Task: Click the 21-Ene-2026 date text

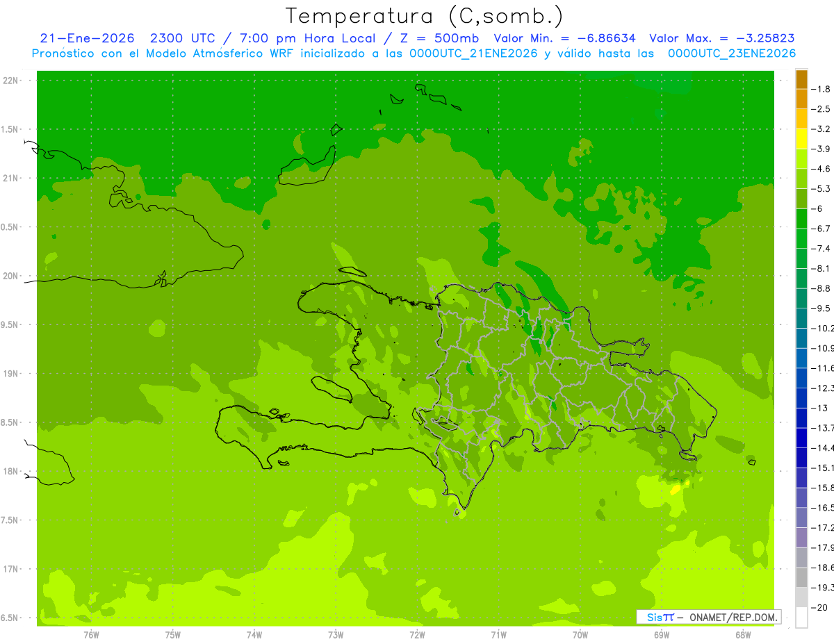Action: click(87, 38)
